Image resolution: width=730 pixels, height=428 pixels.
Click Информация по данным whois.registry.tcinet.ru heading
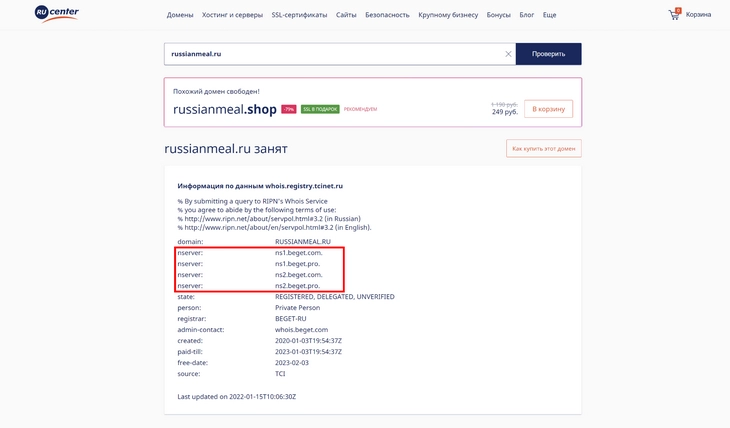pyautogui.click(x=260, y=186)
